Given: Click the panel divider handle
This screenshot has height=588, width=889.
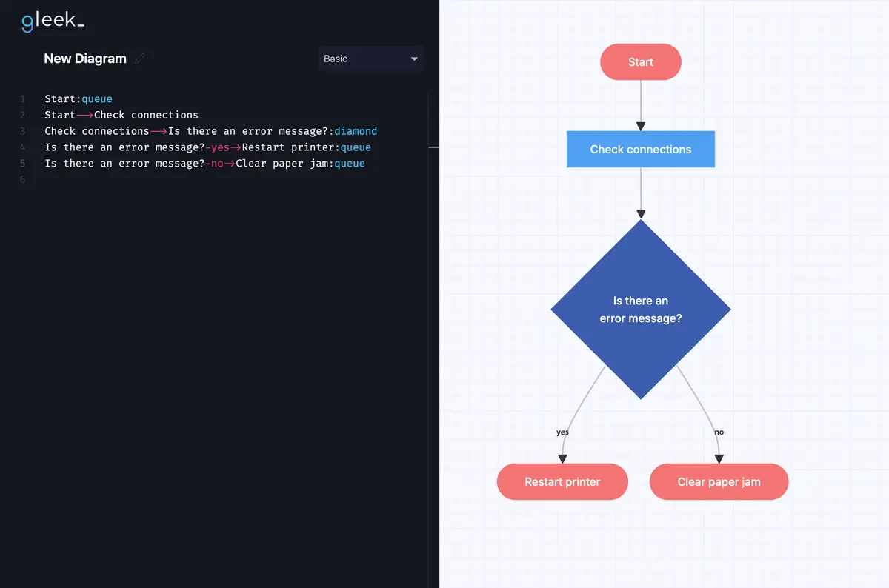Looking at the screenshot, I should [434, 147].
